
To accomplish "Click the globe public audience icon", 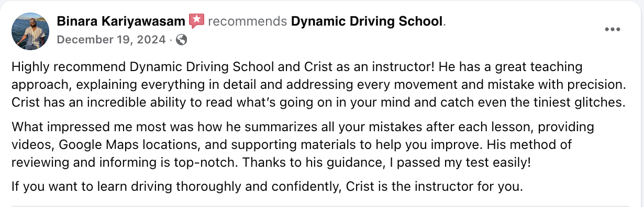I will pyautogui.click(x=182, y=40).
